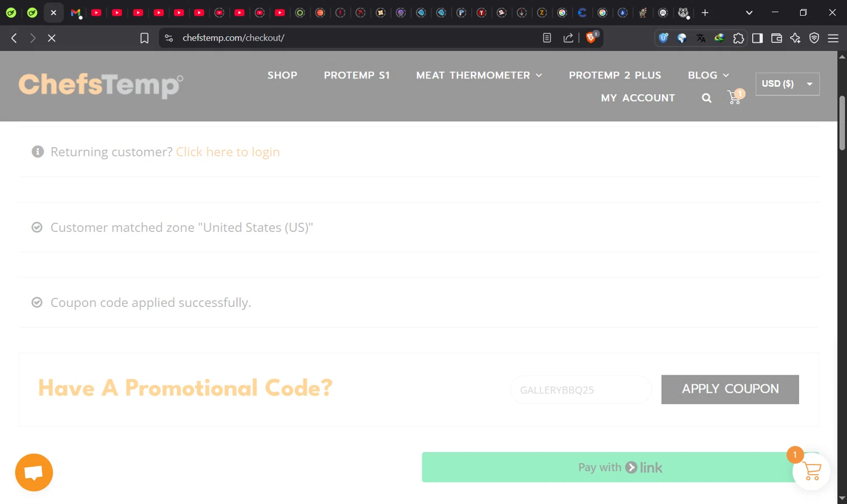Expand the MEAT THERMOMETER menu
This screenshot has height=504, width=847.
tap(479, 75)
